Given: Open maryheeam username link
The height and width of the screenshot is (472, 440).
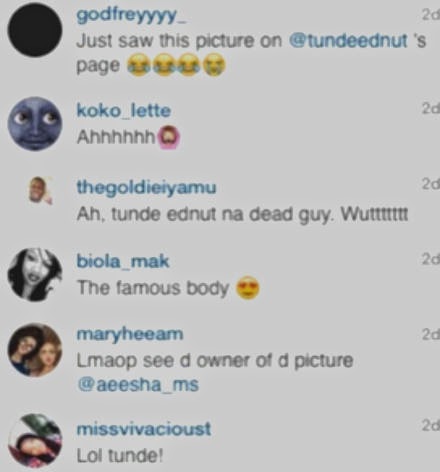Looking at the screenshot, I should click(130, 334).
